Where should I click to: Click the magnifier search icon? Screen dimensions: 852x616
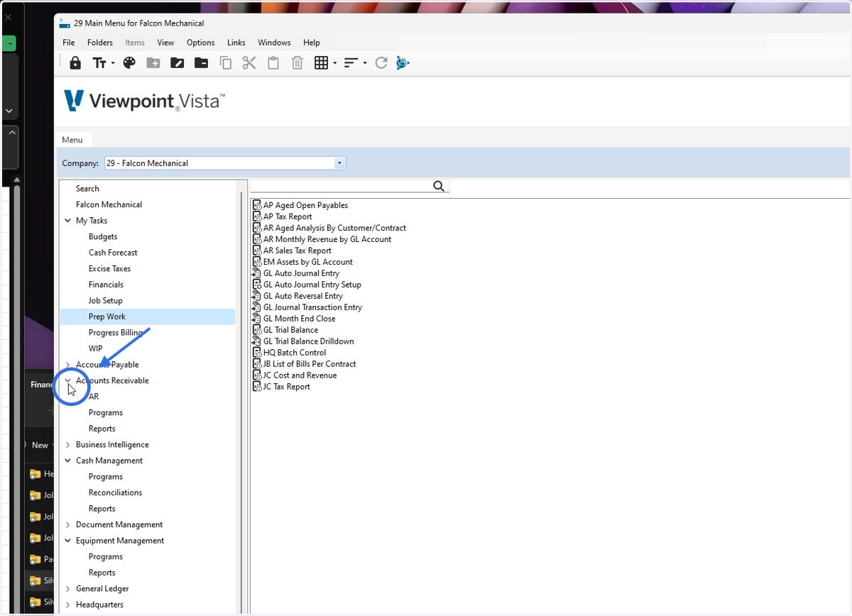439,186
